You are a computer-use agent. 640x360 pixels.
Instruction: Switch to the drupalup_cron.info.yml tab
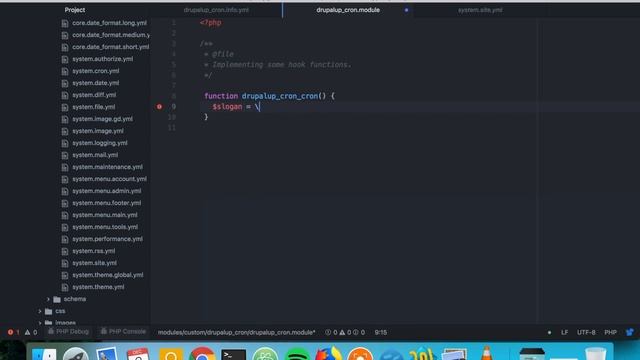point(216,10)
